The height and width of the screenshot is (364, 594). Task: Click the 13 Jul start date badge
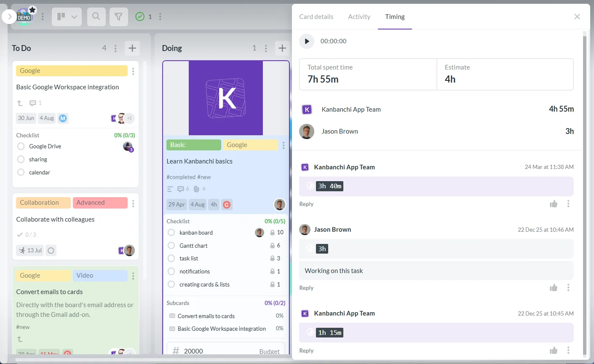[30, 251]
